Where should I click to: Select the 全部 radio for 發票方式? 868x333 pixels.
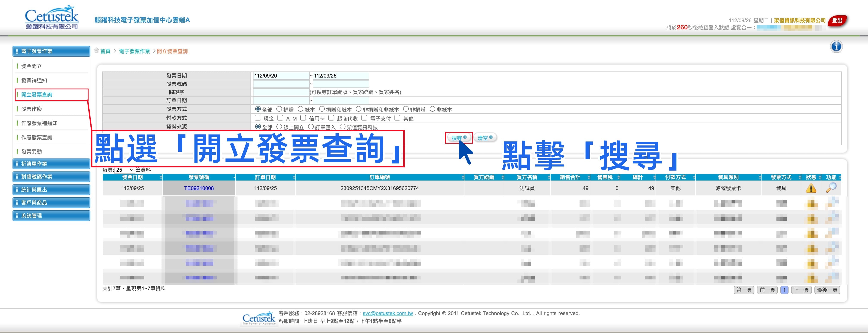pyautogui.click(x=258, y=109)
